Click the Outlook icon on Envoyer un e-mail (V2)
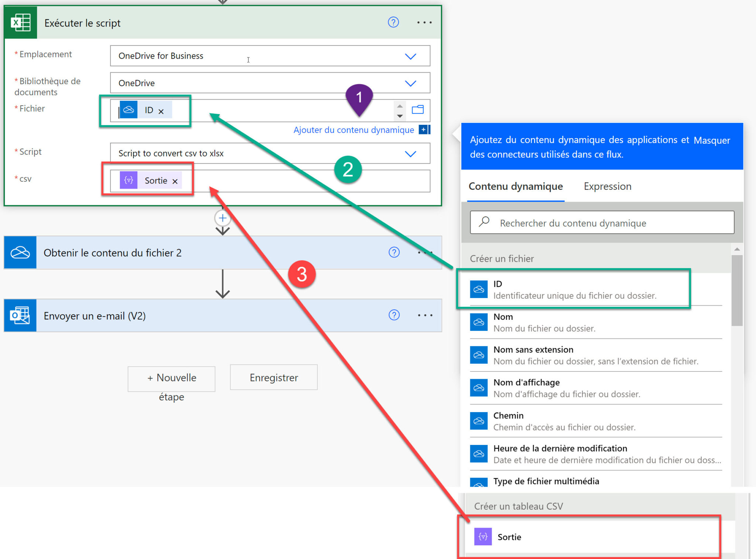756x559 pixels. pyautogui.click(x=20, y=316)
